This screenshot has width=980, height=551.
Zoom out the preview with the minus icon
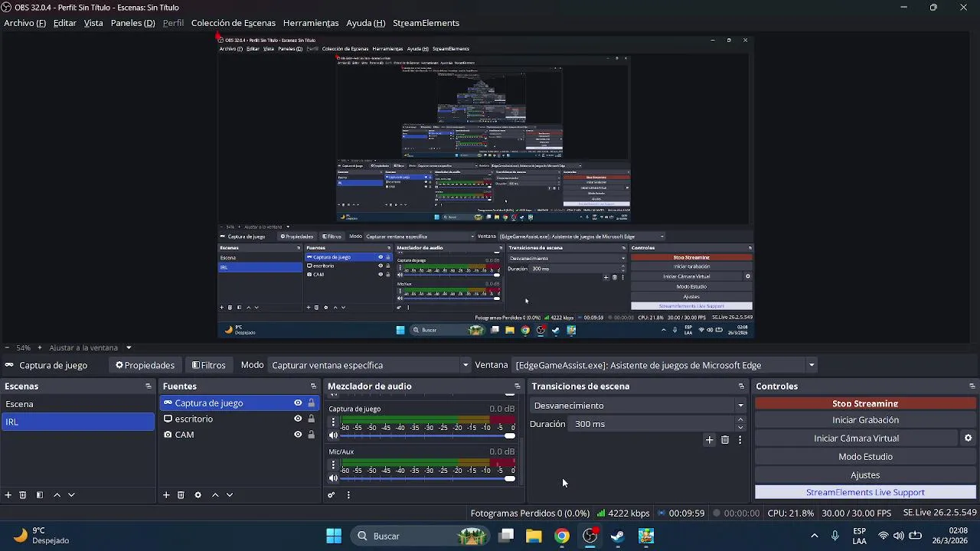[7, 347]
